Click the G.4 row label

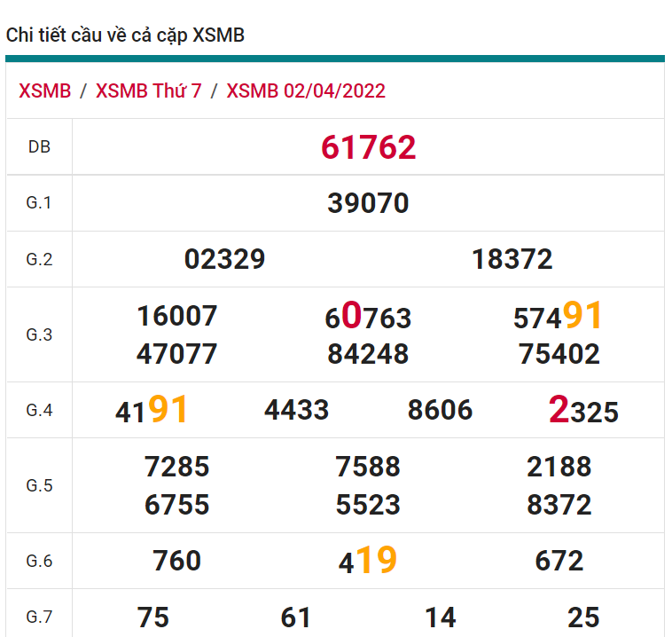click(x=39, y=410)
